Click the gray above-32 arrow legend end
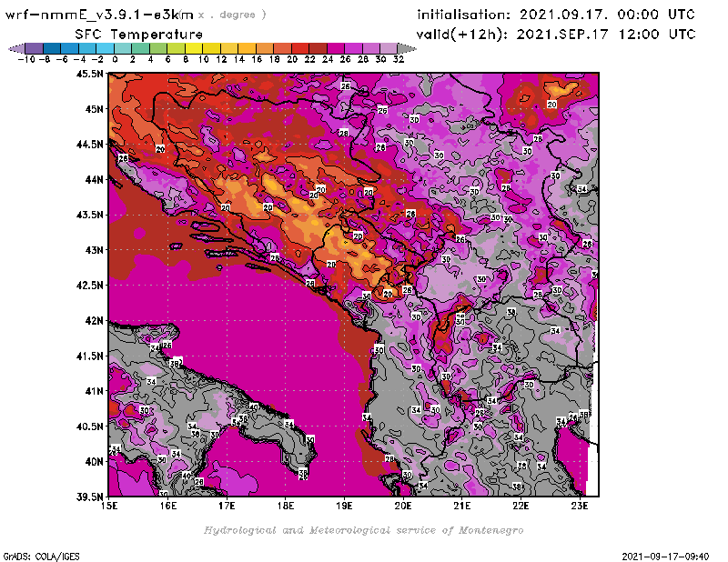728x562 pixels. [407, 48]
